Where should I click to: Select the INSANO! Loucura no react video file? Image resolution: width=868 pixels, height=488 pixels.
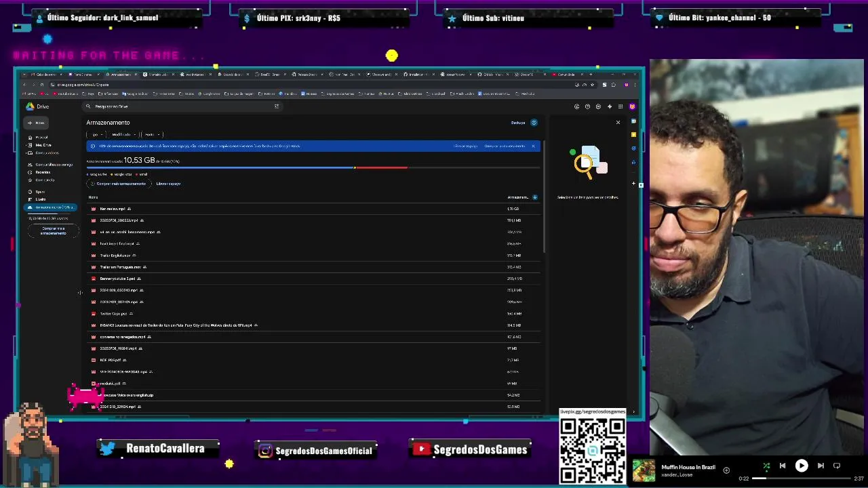pyautogui.click(x=314, y=325)
